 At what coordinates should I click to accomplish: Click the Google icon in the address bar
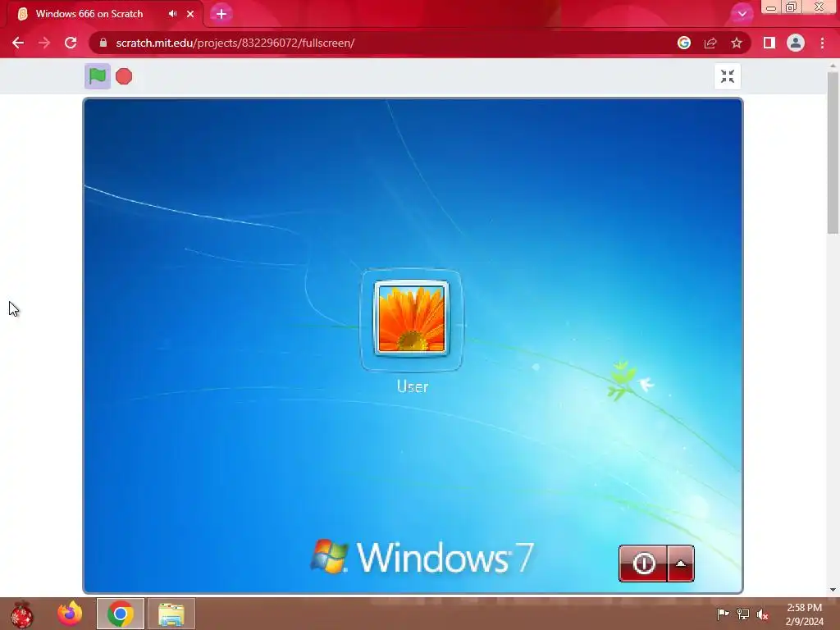(x=683, y=43)
